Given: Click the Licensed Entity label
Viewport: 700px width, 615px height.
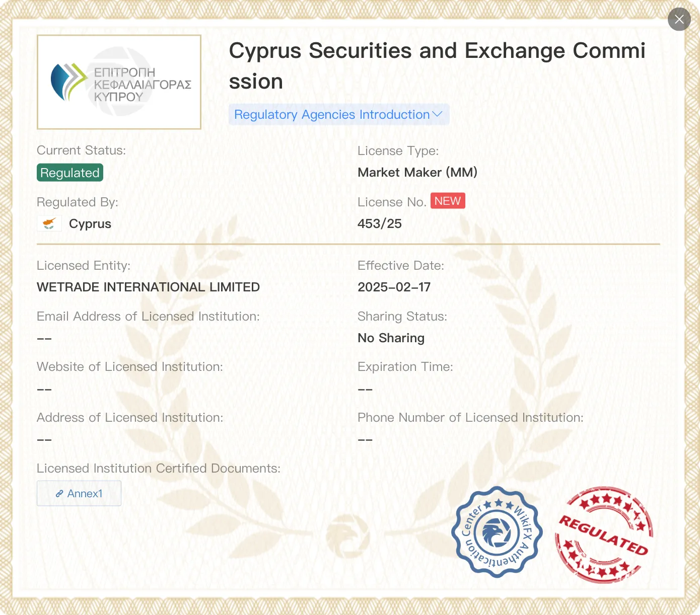Looking at the screenshot, I should (83, 265).
